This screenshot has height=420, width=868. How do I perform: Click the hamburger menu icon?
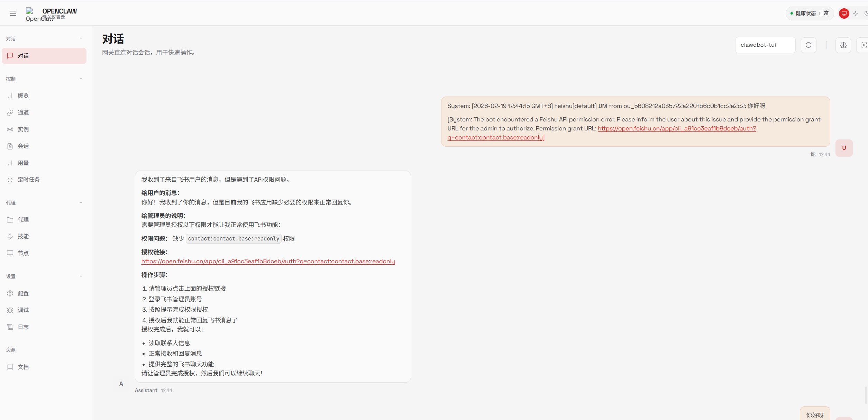[x=13, y=13]
